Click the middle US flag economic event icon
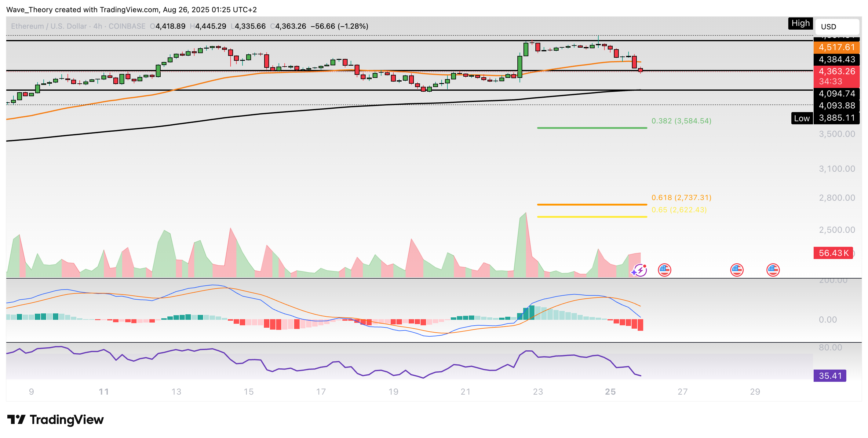Image resolution: width=868 pixels, height=438 pixels. click(737, 270)
